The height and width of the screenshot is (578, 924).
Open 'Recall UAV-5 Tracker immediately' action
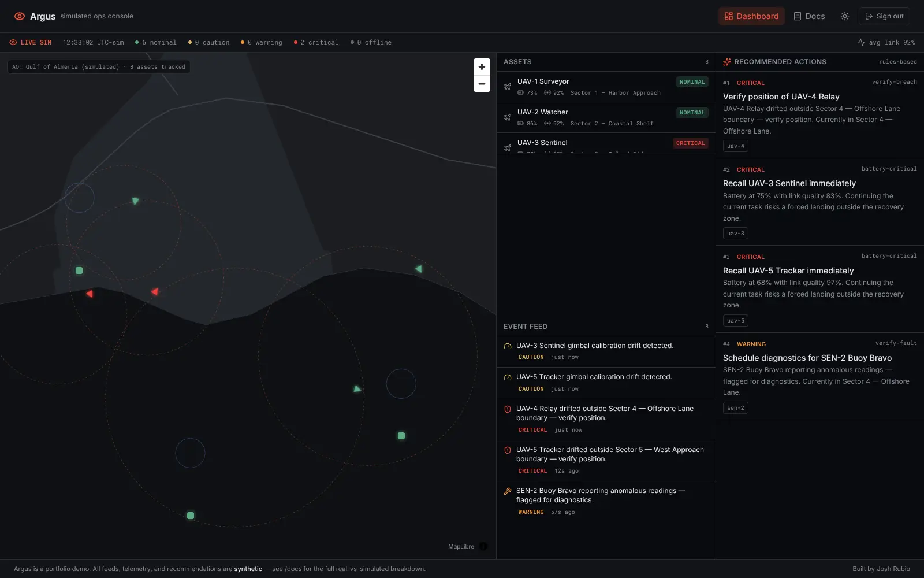(788, 271)
